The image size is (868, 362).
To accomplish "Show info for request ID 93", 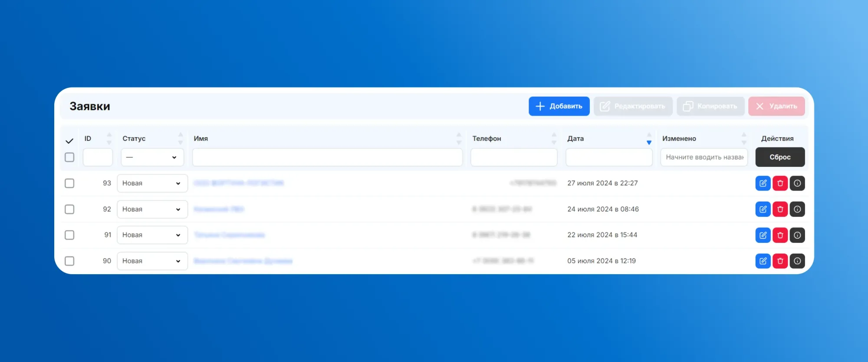I will pos(797,183).
